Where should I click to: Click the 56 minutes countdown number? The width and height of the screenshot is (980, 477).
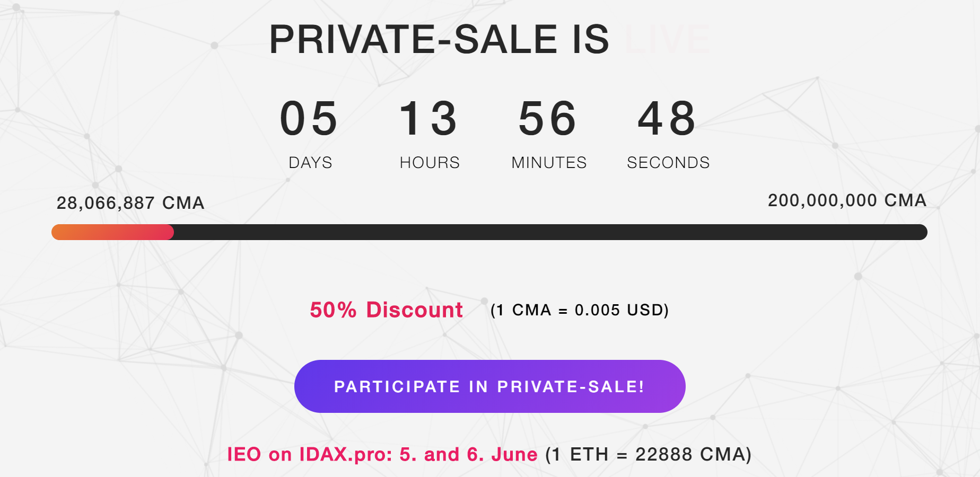pyautogui.click(x=548, y=118)
